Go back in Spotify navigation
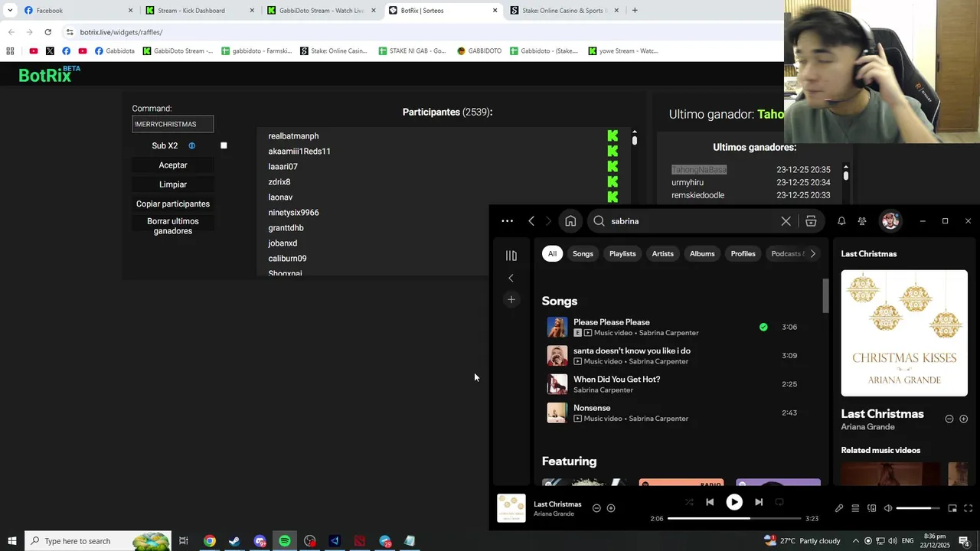This screenshot has height=551, width=980. click(x=531, y=221)
